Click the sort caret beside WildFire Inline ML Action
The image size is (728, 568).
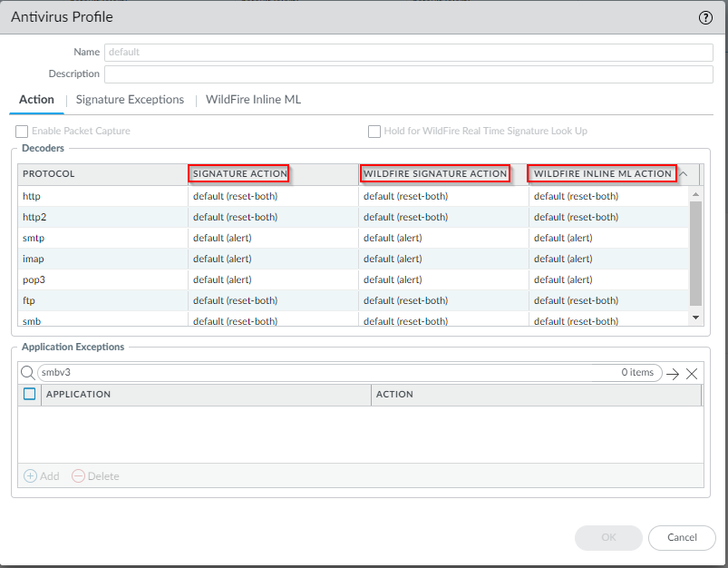click(683, 174)
